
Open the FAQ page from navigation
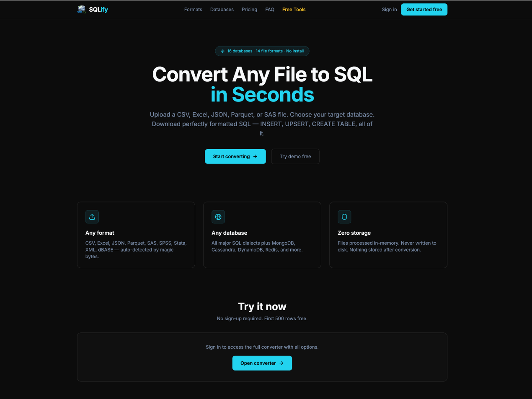tap(270, 9)
